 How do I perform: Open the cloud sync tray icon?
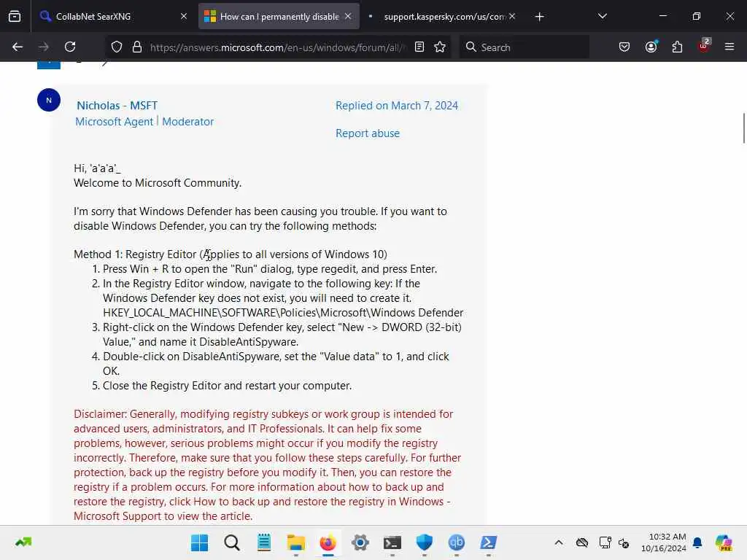(x=581, y=542)
